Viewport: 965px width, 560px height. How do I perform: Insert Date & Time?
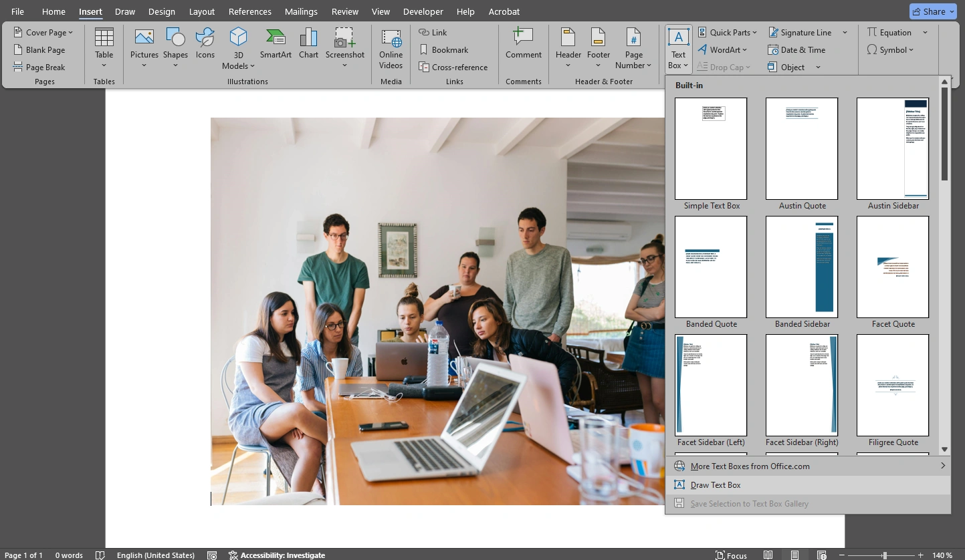tap(796, 49)
